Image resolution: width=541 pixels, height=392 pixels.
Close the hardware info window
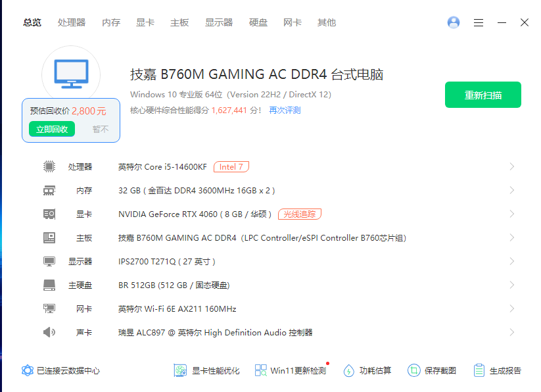click(x=525, y=23)
